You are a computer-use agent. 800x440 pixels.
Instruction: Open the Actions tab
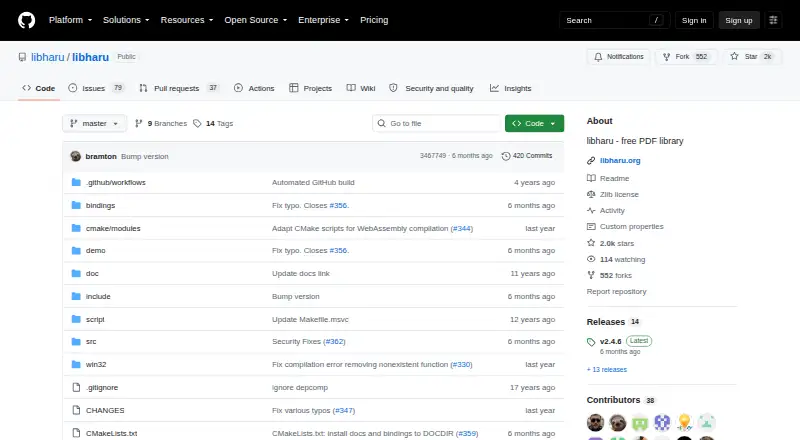tap(254, 88)
